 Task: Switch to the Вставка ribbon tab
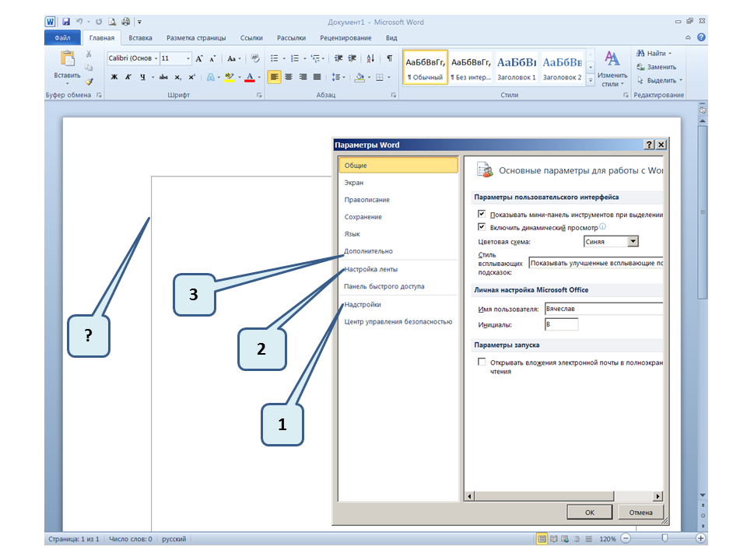point(140,37)
